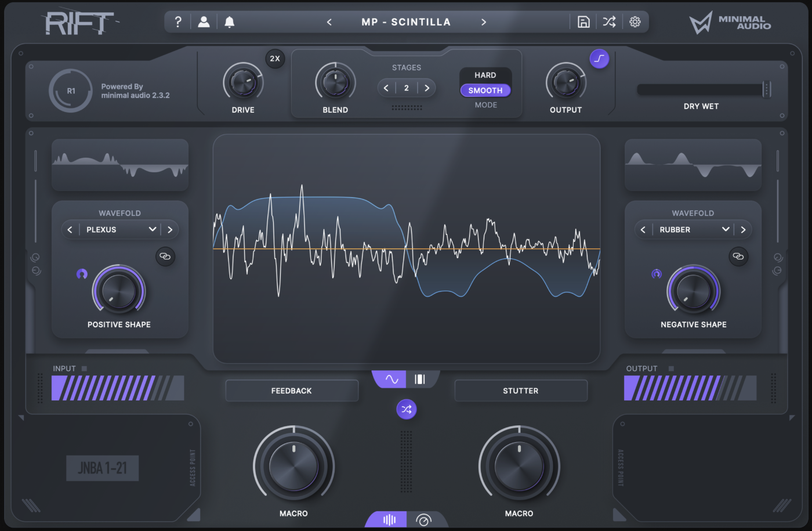Open settings gear icon
The width and height of the screenshot is (812, 531).
point(635,22)
